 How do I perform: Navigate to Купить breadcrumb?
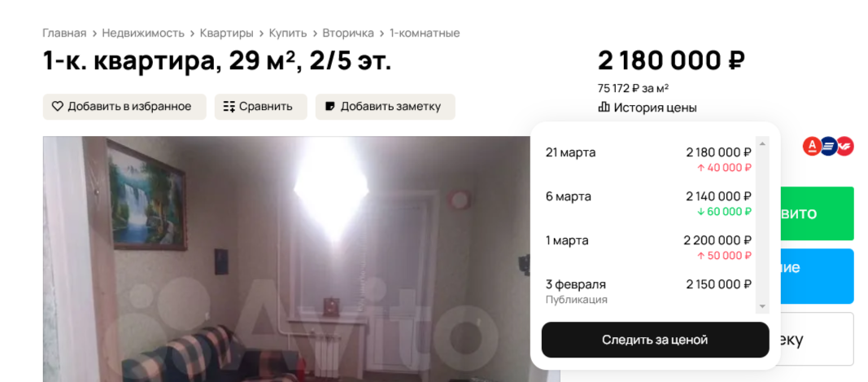[x=288, y=33]
